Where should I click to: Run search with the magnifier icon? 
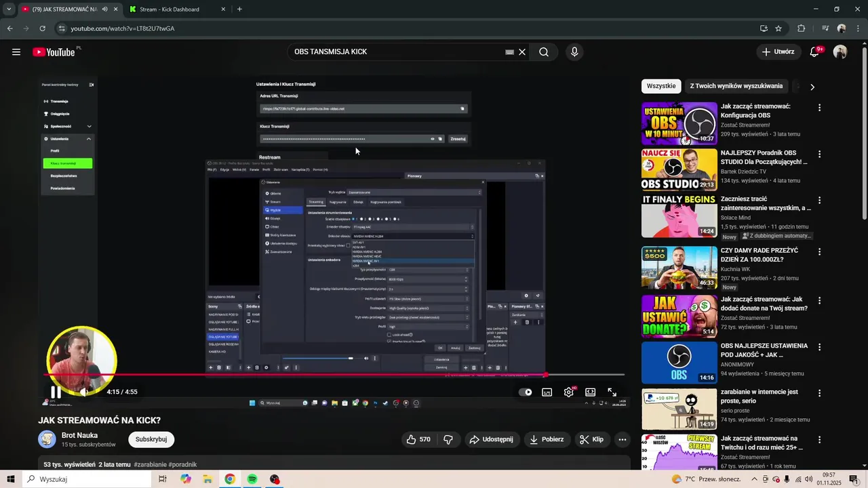pos(544,52)
